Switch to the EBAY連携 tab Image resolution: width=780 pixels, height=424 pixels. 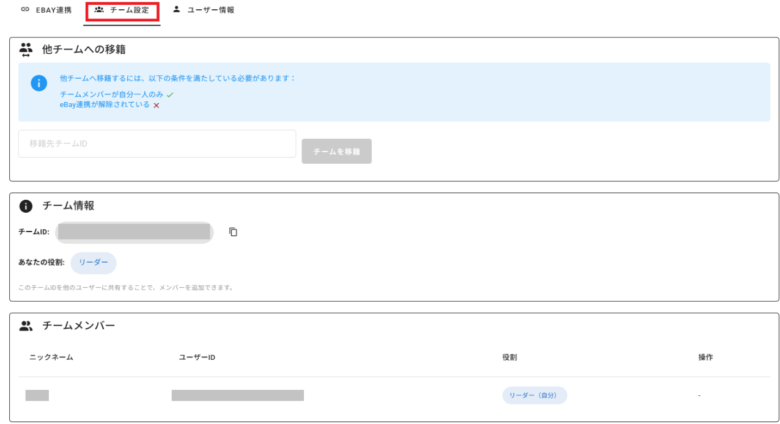click(x=46, y=10)
